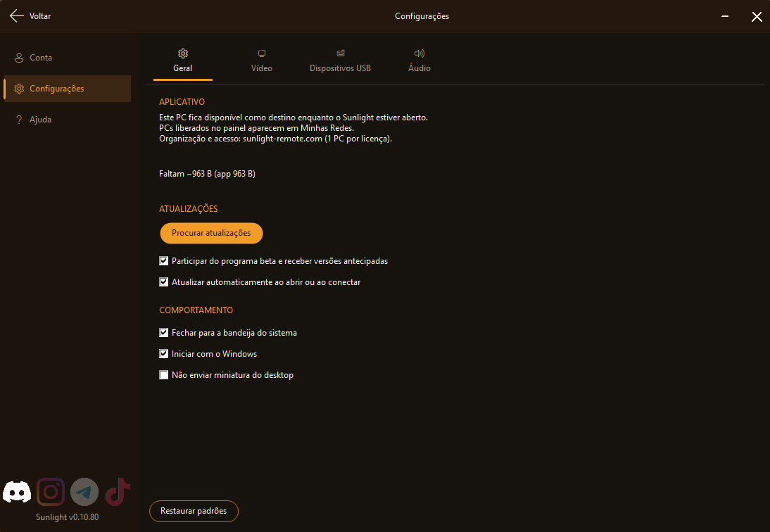770x532 pixels.
Task: Select Configurações in the sidebar
Action: [68, 89]
